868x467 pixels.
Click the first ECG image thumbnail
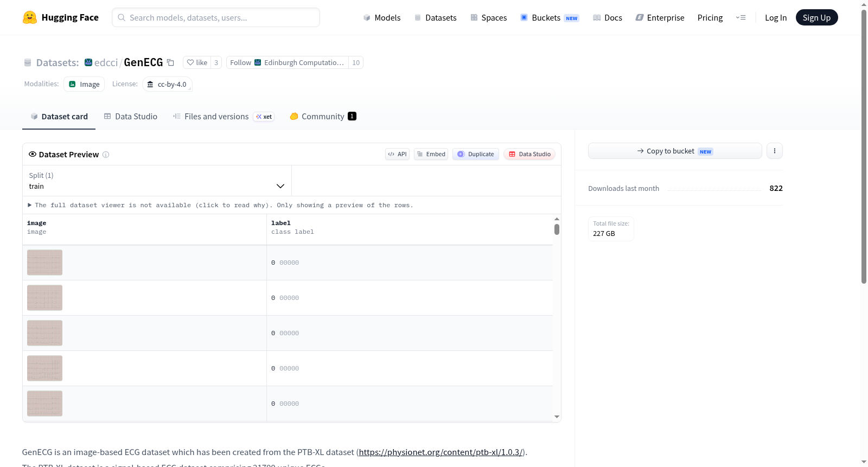[44, 263]
